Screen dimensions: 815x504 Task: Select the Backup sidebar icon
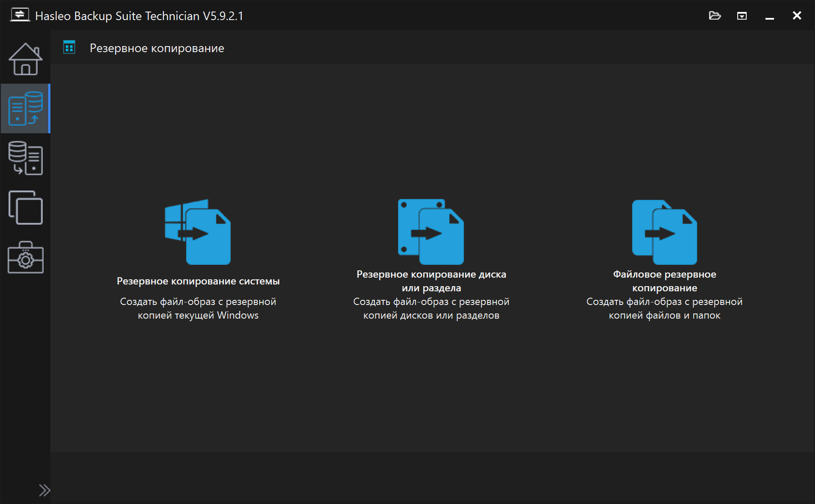[25, 108]
